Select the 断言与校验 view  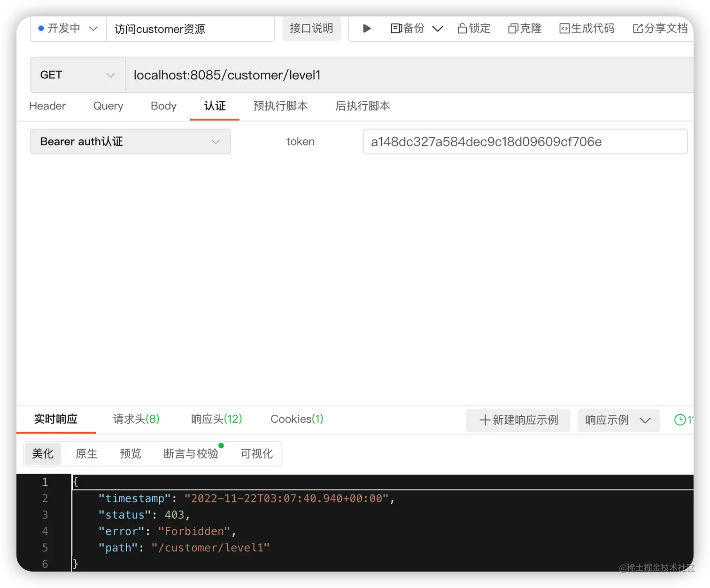point(191,454)
